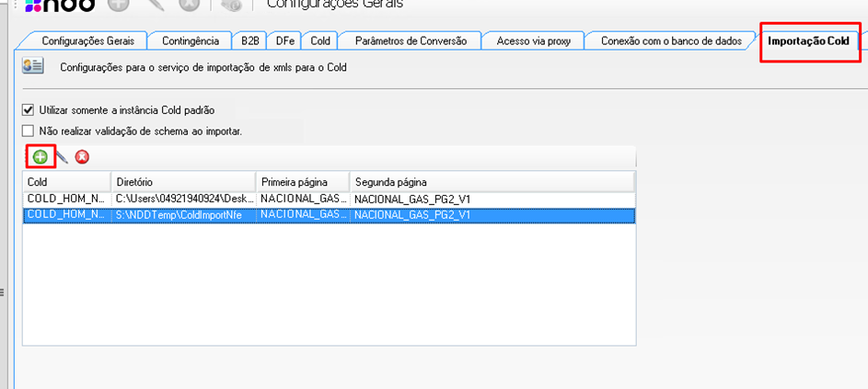The height and width of the screenshot is (389, 868).
Task: Click the greyed-out delete icon in top toolbar
Action: click(189, 5)
